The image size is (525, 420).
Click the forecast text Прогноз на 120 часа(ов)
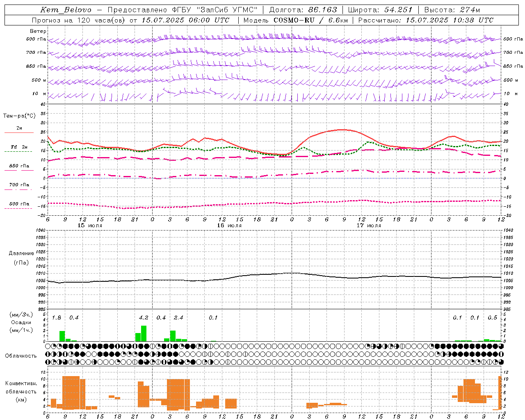[x=79, y=20]
